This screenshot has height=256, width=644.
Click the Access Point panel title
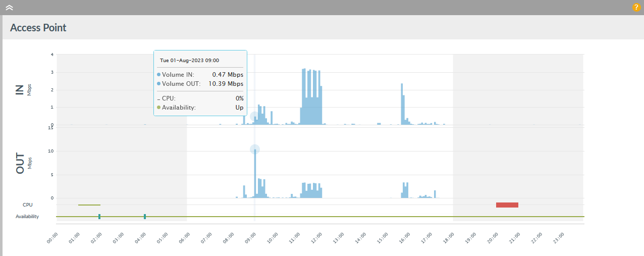(x=38, y=28)
